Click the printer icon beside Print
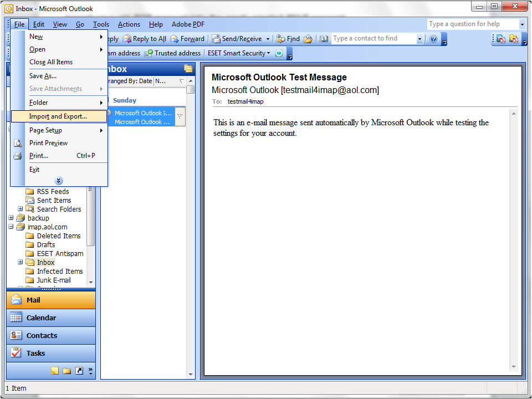The image size is (532, 399). (x=18, y=156)
